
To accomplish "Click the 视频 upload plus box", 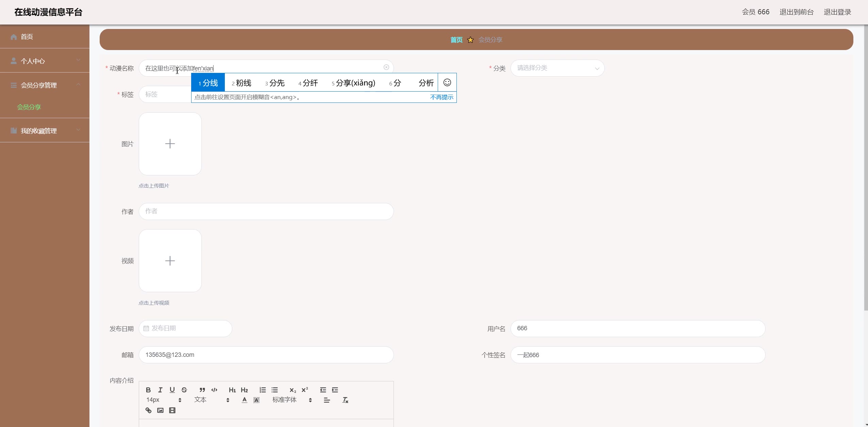I will coord(170,261).
